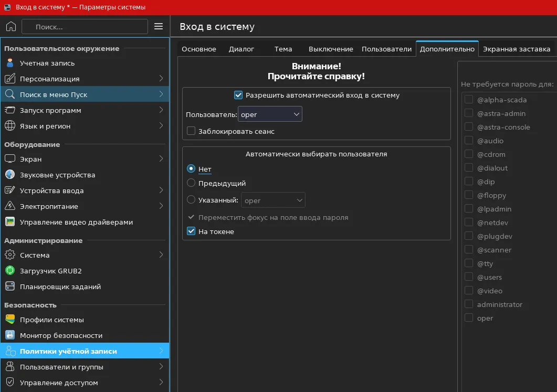Switch to the Пользователи tab
The height and width of the screenshot is (392, 557).
click(386, 49)
